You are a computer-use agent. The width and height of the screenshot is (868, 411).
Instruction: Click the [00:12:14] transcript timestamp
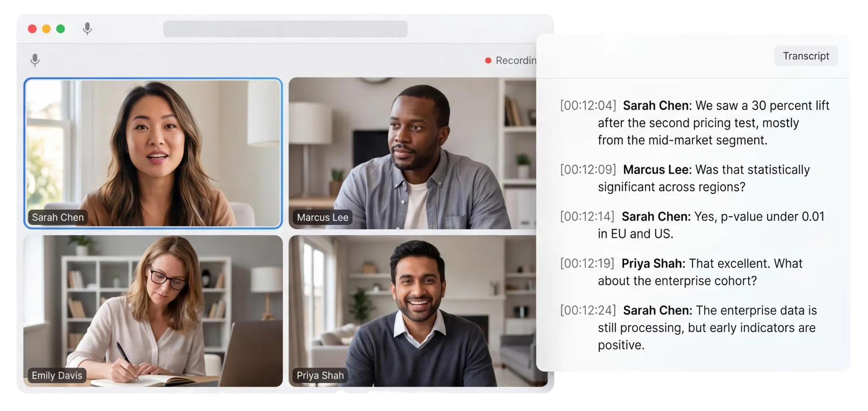pyautogui.click(x=587, y=216)
